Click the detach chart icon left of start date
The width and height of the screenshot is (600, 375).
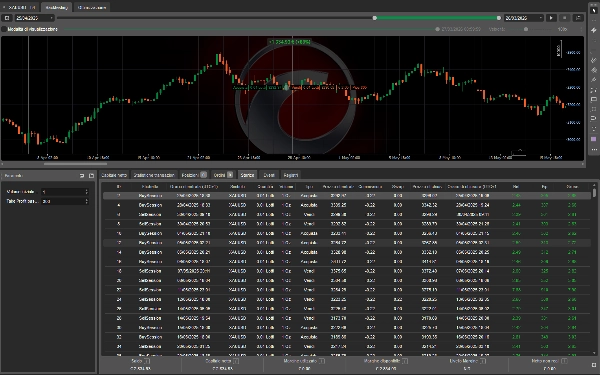[x=7, y=18]
